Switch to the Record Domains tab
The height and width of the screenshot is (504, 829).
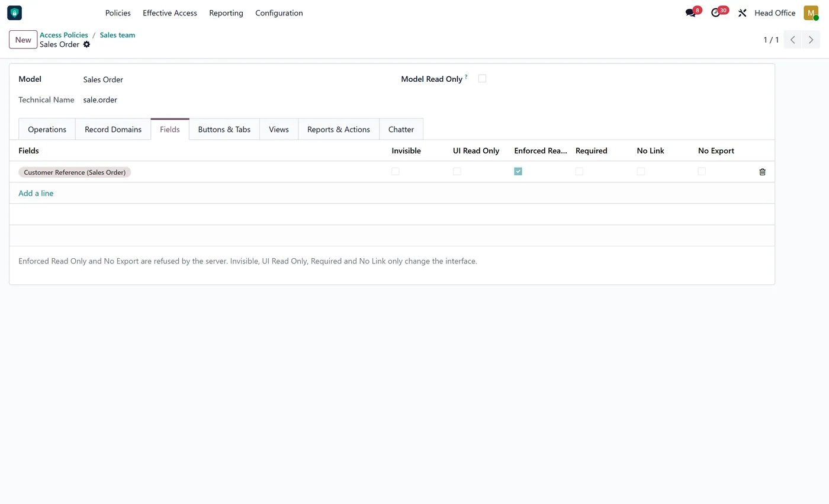pos(113,129)
